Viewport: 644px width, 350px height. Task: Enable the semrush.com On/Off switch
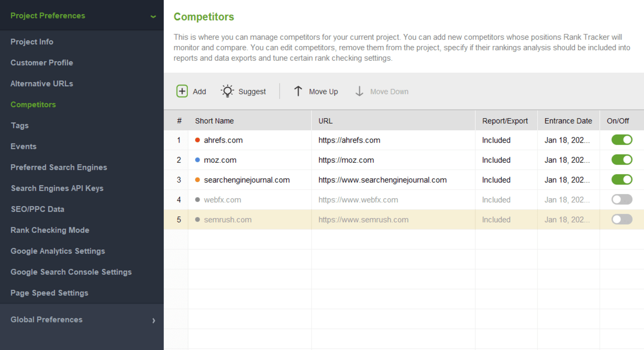(x=621, y=219)
